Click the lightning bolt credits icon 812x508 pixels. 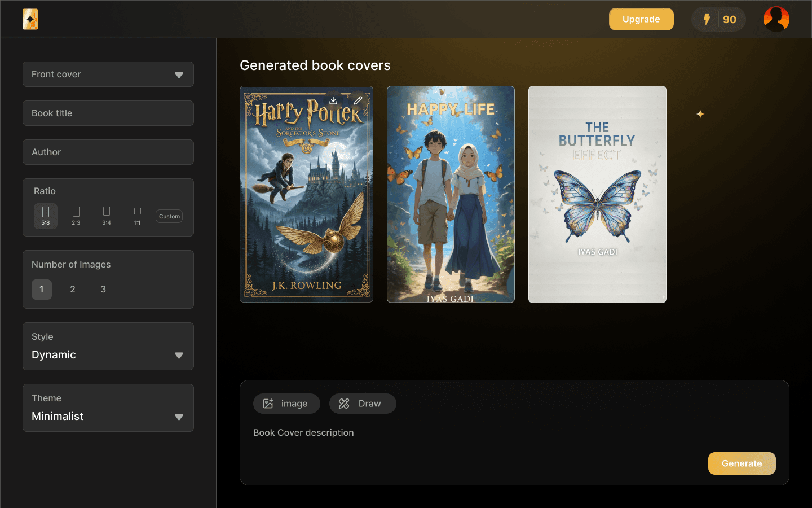(x=707, y=19)
